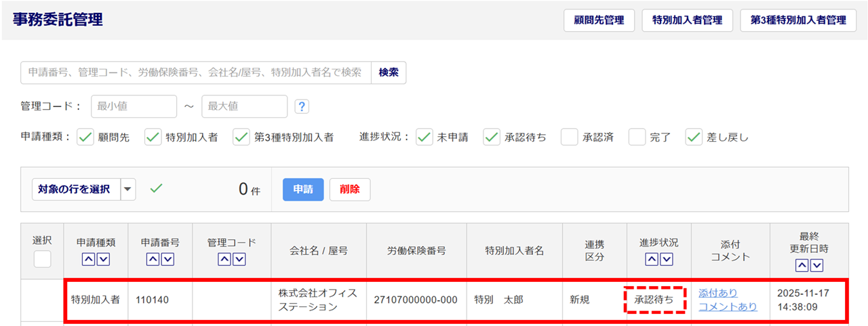Sort 進捗状況 column ascending arrow
Screen dimensions: 868x326
click(651, 259)
